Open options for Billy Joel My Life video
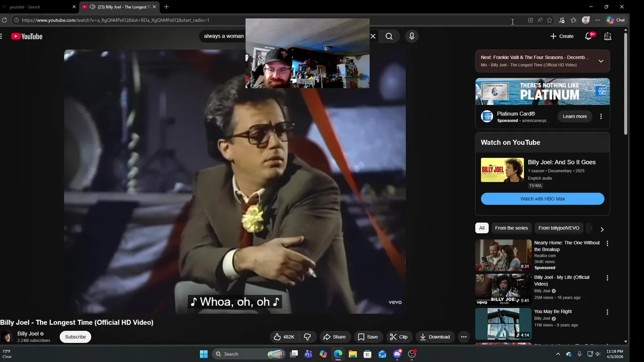 (607, 278)
